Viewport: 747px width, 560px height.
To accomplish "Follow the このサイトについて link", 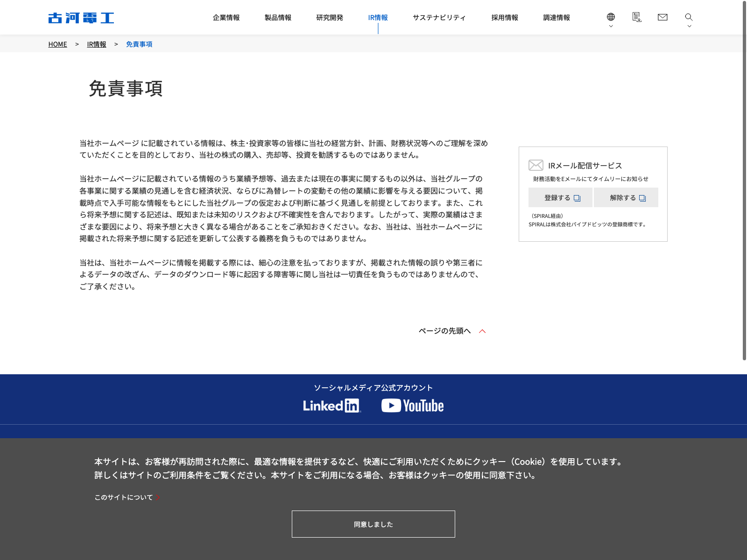I will pos(124,497).
